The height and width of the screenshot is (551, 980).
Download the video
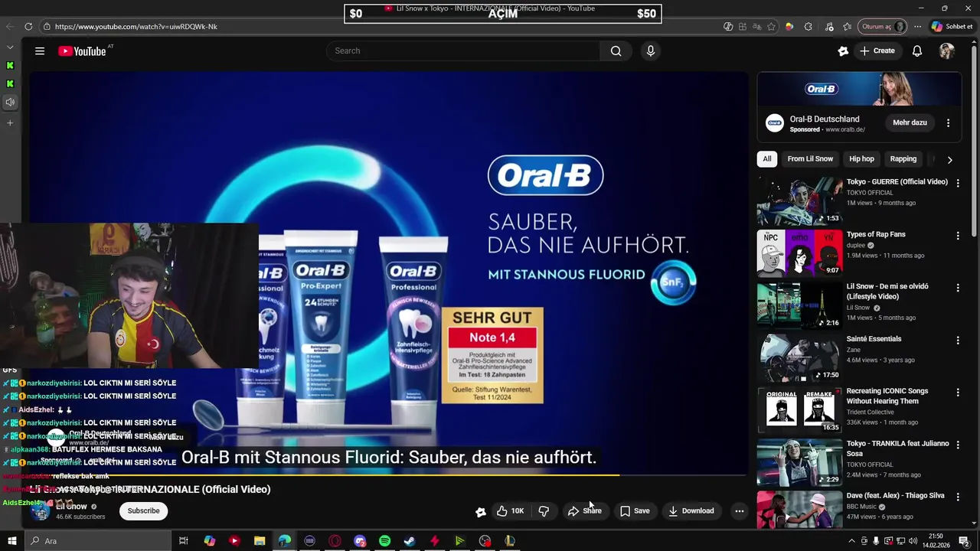pos(691,511)
